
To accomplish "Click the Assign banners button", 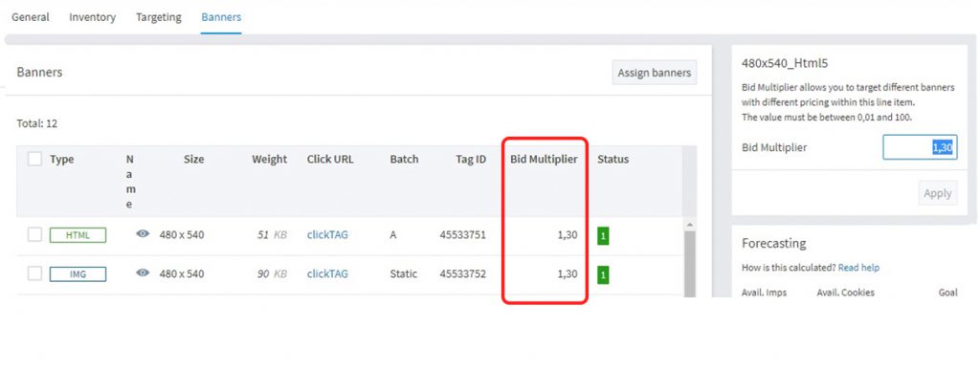I will click(x=655, y=73).
